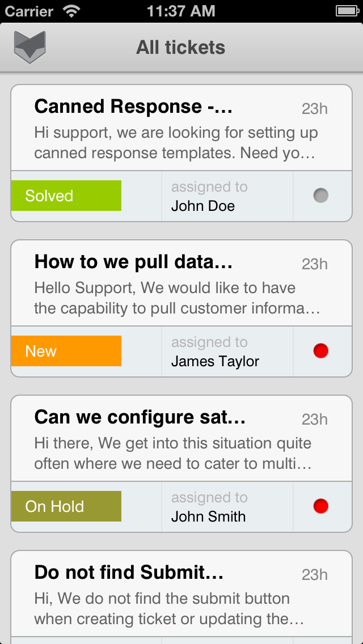Open assignee John Doe field

(227, 196)
